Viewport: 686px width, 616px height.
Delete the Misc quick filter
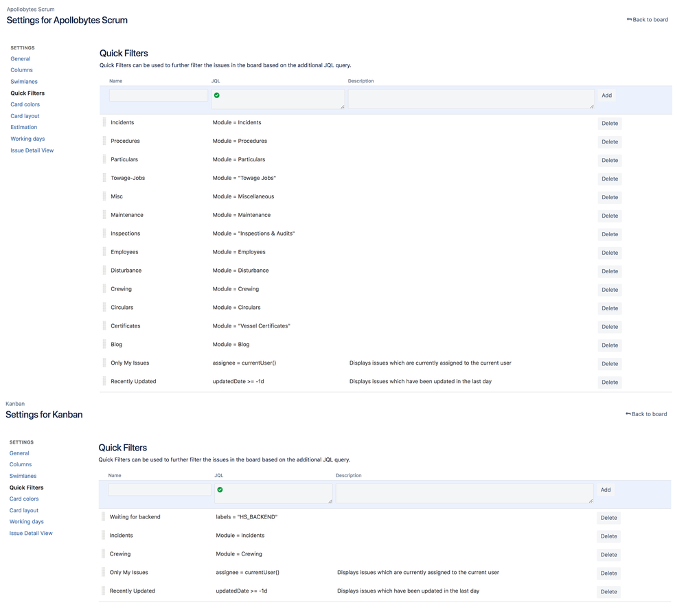[x=610, y=197]
